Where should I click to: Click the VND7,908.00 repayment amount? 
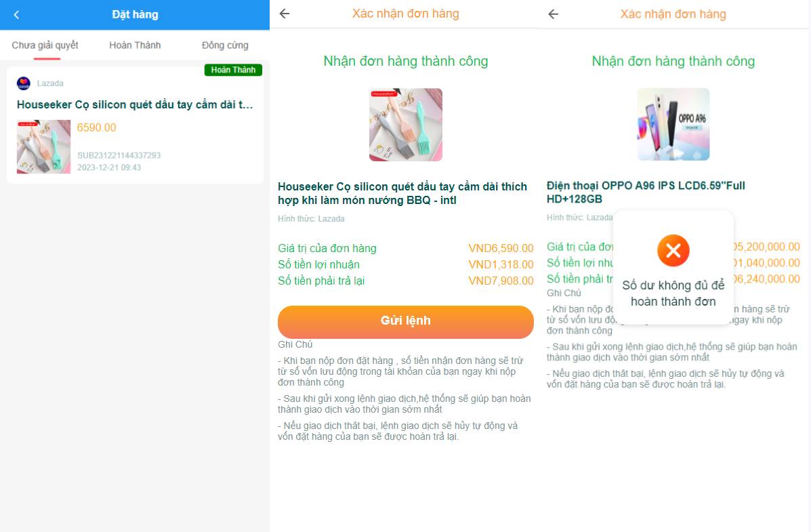click(501, 281)
